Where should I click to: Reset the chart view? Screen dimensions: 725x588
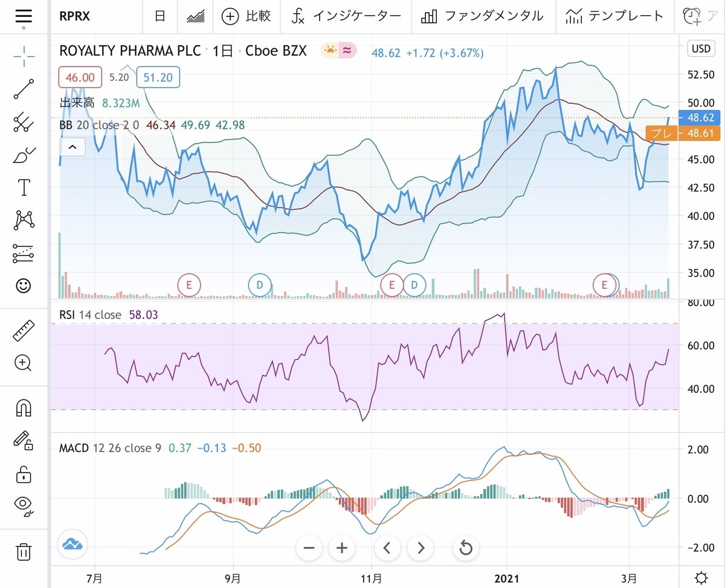click(466, 548)
